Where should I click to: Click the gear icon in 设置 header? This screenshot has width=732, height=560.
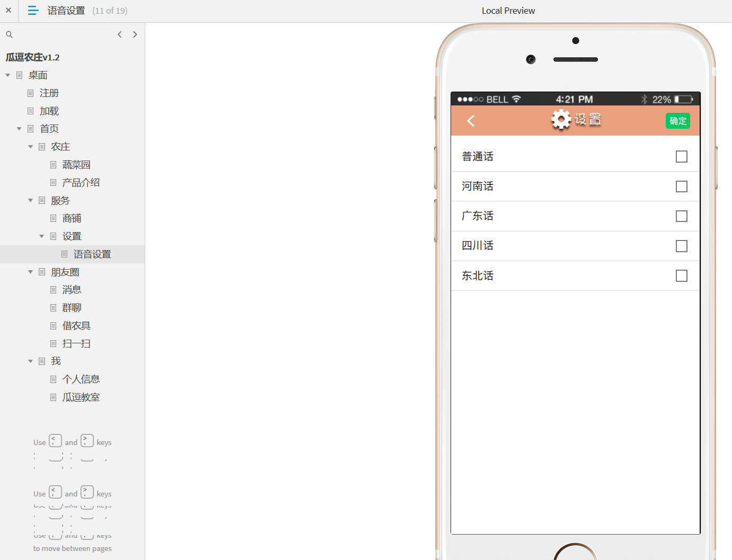click(561, 120)
